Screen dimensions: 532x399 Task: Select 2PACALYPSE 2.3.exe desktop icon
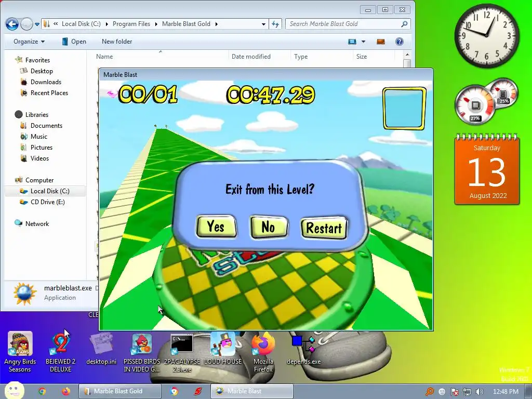(182, 352)
